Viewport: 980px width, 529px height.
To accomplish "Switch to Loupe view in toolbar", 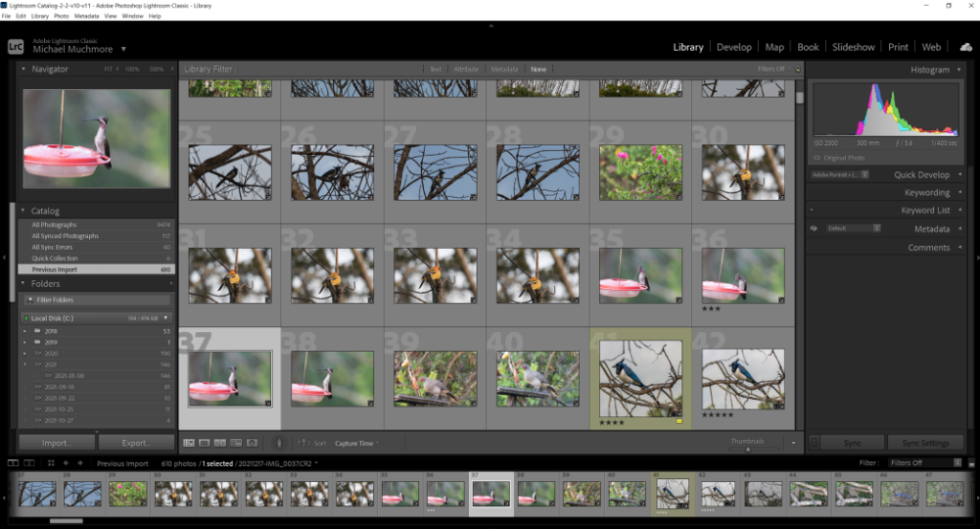I will coord(205,443).
